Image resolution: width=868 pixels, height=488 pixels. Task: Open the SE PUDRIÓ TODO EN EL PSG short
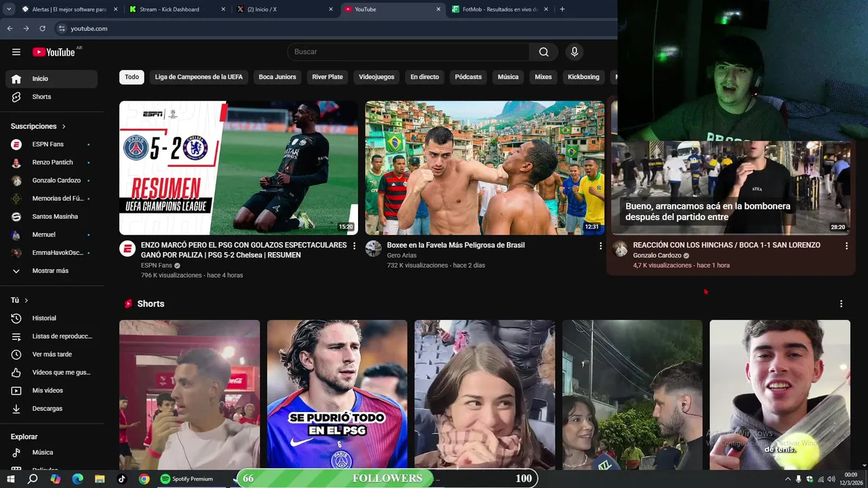click(337, 394)
